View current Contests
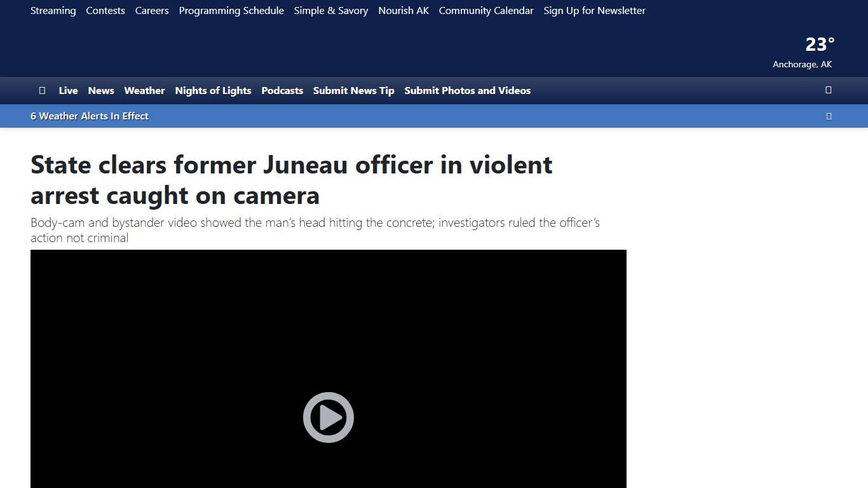The height and width of the screenshot is (488, 868). 105,10
